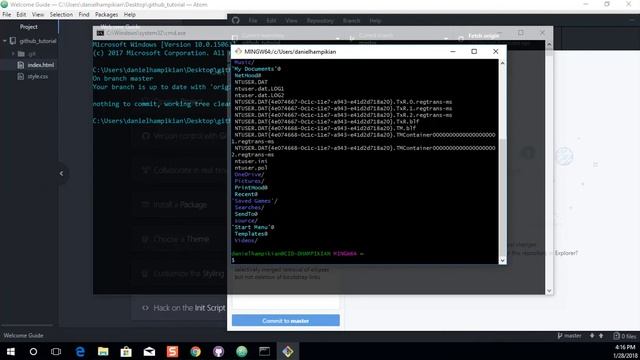The image size is (640, 360).
Task: Open GitHub Desktop File menu
Action: [x=253, y=20]
